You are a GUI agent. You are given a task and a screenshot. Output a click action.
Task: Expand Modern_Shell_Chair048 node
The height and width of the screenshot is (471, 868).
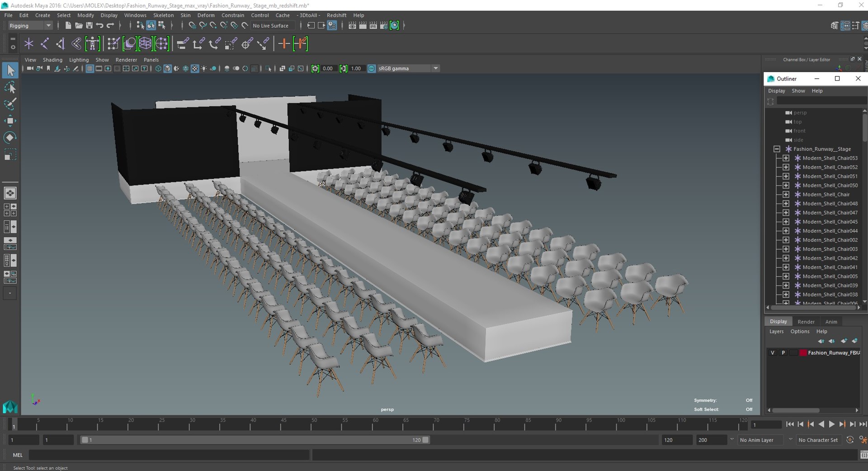click(x=786, y=204)
